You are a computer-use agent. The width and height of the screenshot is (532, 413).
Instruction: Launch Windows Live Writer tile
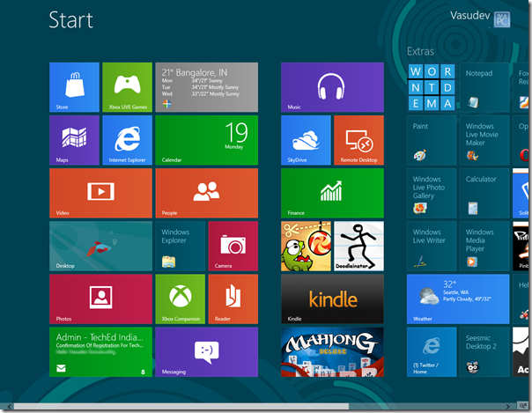coord(432,247)
